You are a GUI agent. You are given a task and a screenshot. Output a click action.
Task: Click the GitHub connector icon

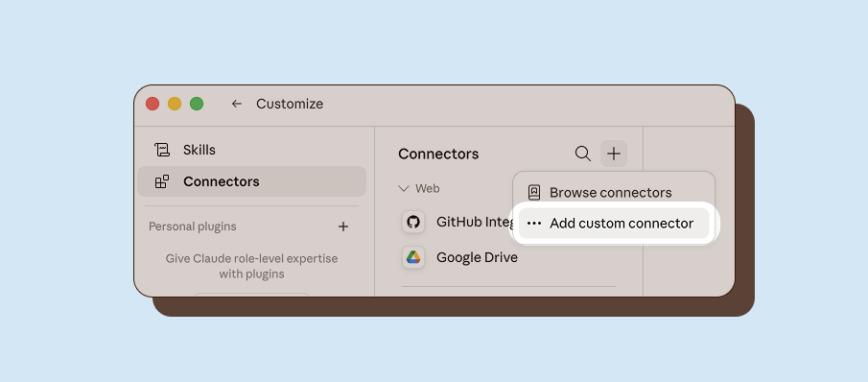tap(413, 222)
